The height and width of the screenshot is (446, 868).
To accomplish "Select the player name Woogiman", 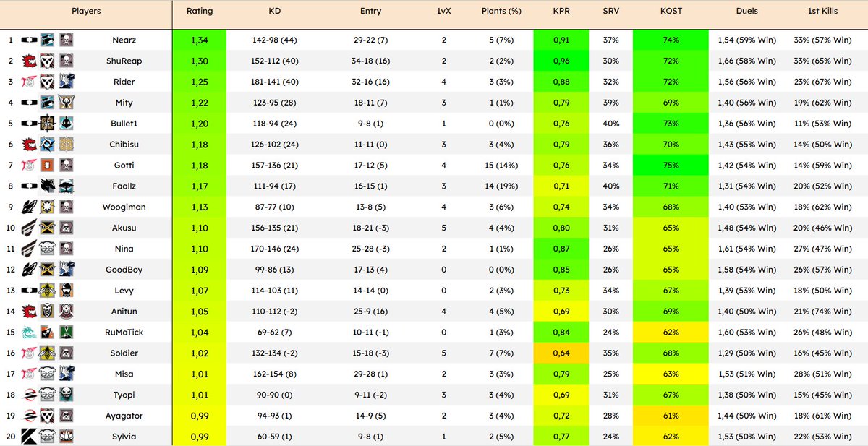I will (124, 207).
